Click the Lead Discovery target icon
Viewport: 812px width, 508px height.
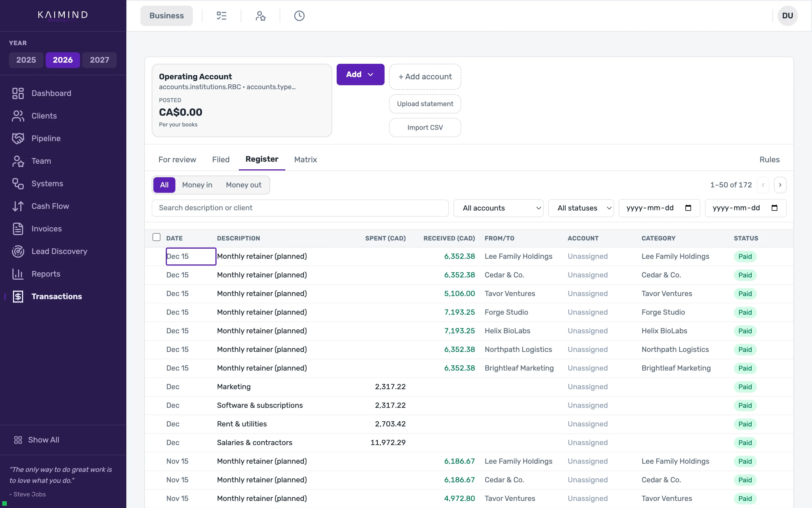click(x=18, y=251)
